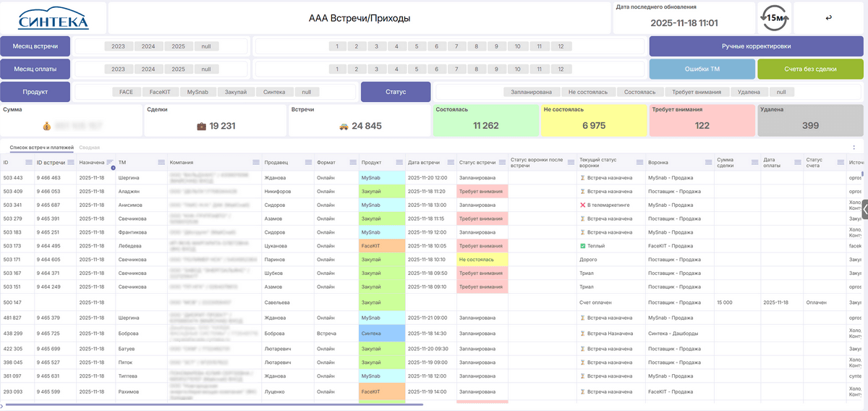Click the money bag icon in Сумма card

pyautogui.click(x=47, y=126)
